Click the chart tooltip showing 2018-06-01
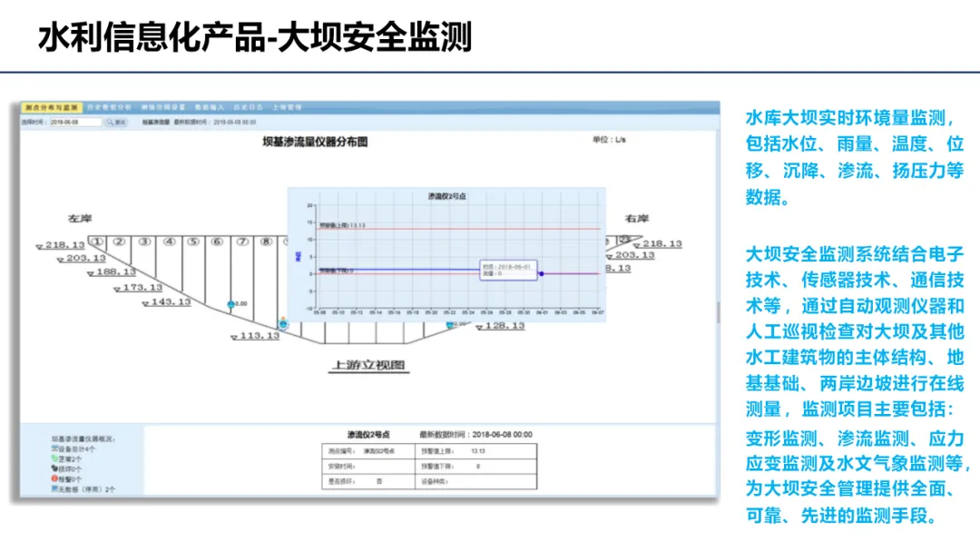980x552 pixels. [508, 270]
